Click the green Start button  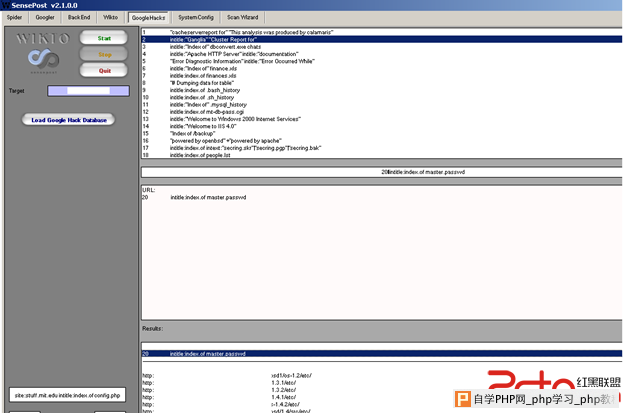[x=104, y=38]
